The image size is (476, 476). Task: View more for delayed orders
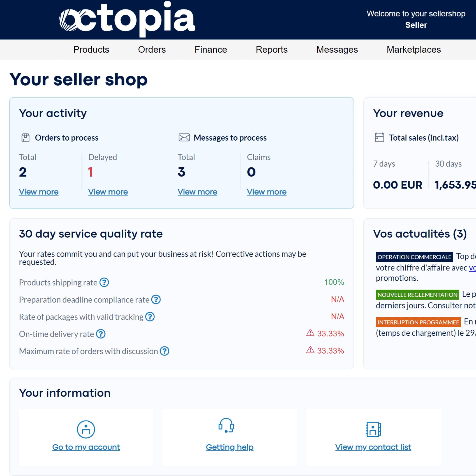point(108,192)
